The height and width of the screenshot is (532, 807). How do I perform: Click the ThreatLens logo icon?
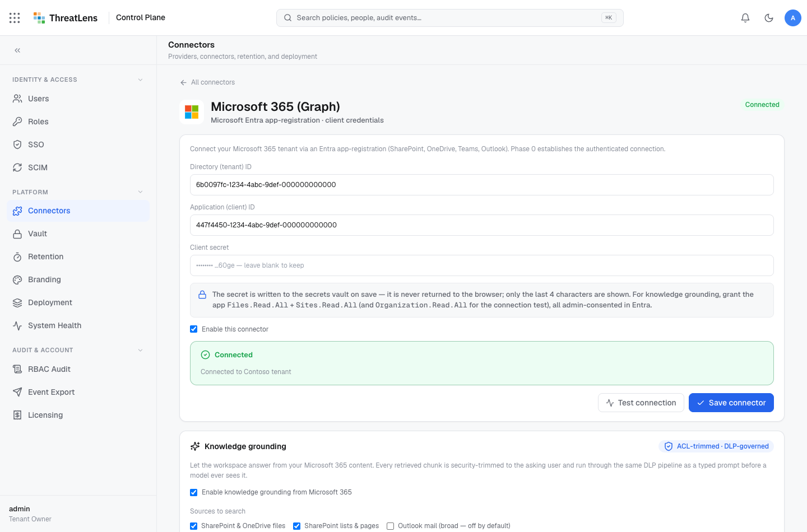39,18
